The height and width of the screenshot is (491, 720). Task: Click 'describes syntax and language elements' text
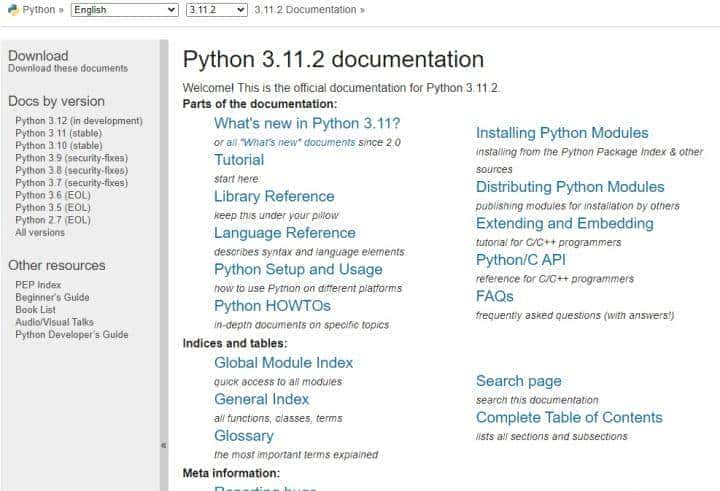309,252
